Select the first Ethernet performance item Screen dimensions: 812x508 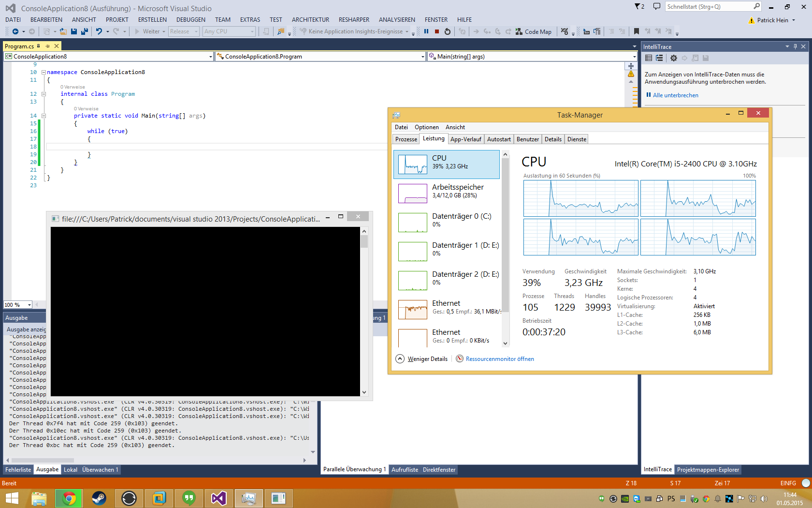(447, 310)
